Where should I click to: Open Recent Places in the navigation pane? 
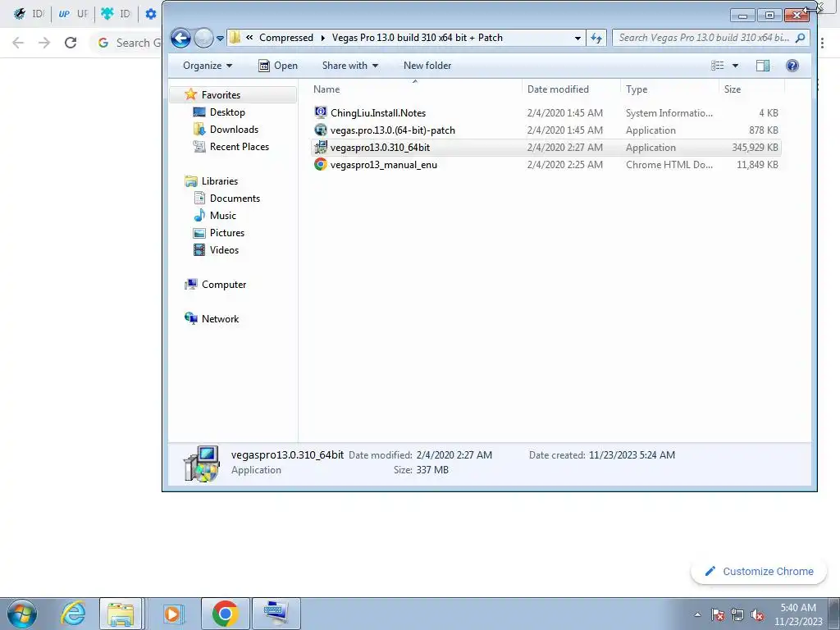pos(240,146)
